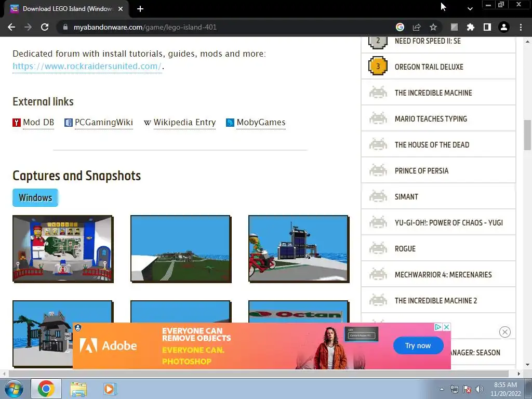Dismiss the overlay with circled X
532x399 pixels.
click(505, 332)
